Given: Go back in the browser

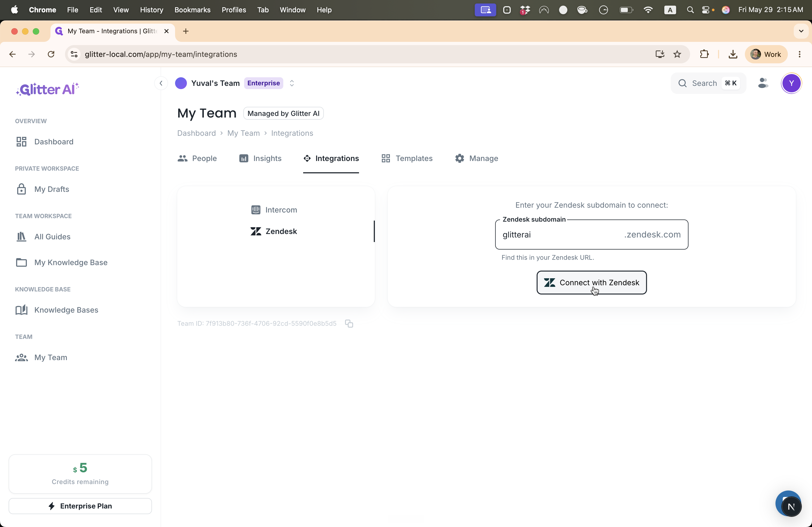Looking at the screenshot, I should click(x=13, y=54).
